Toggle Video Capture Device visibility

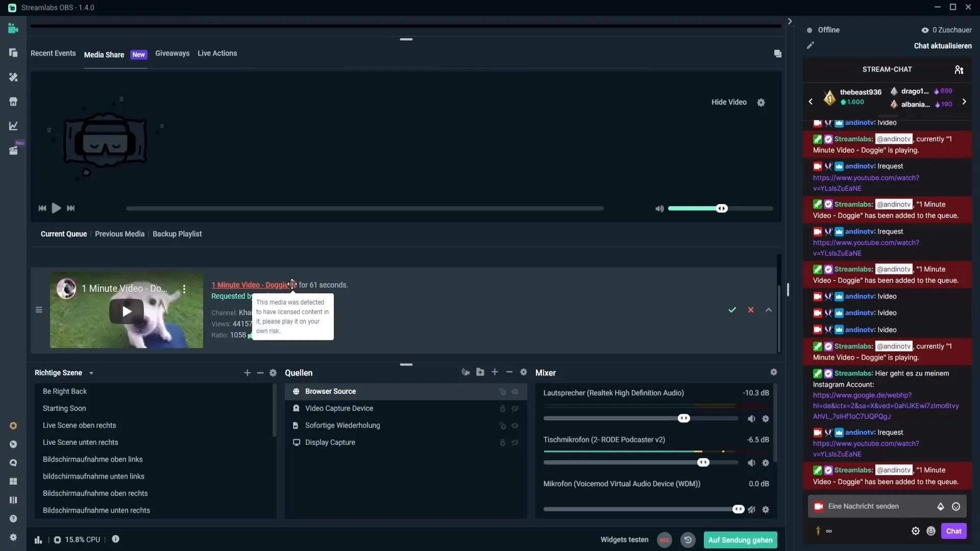(x=515, y=409)
